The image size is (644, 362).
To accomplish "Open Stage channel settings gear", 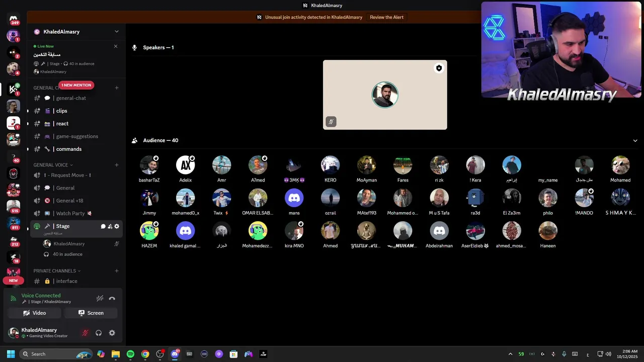I will tap(117, 226).
